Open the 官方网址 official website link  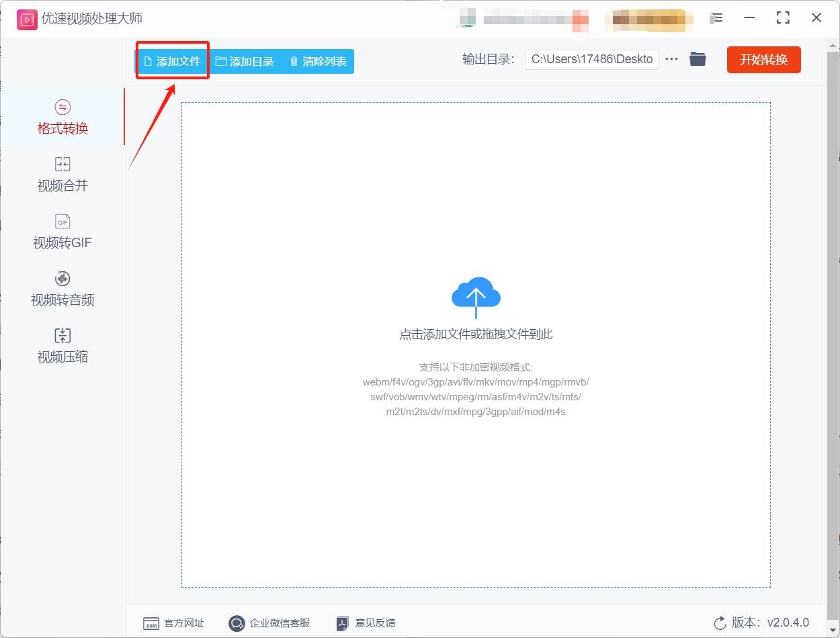click(x=173, y=623)
